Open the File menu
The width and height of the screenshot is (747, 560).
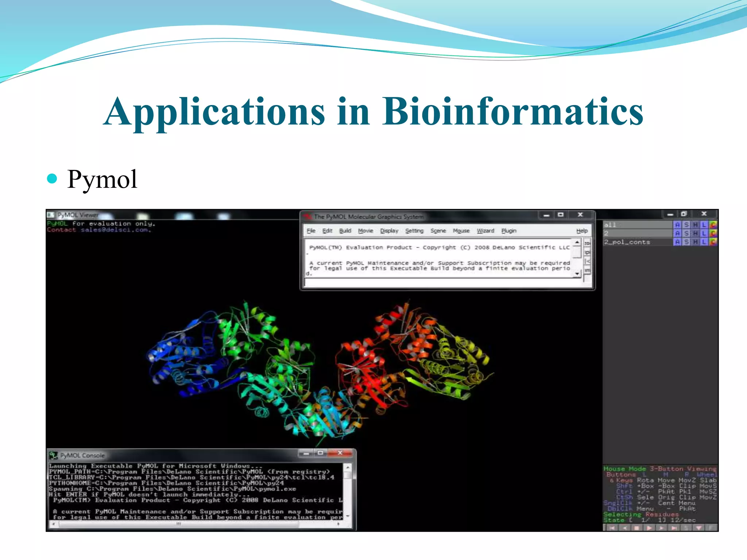(311, 231)
